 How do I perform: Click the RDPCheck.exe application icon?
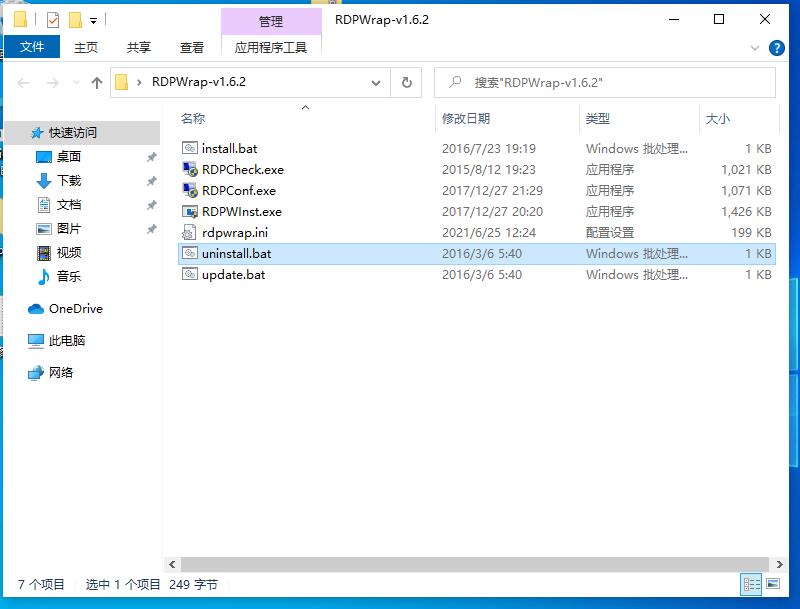click(190, 169)
